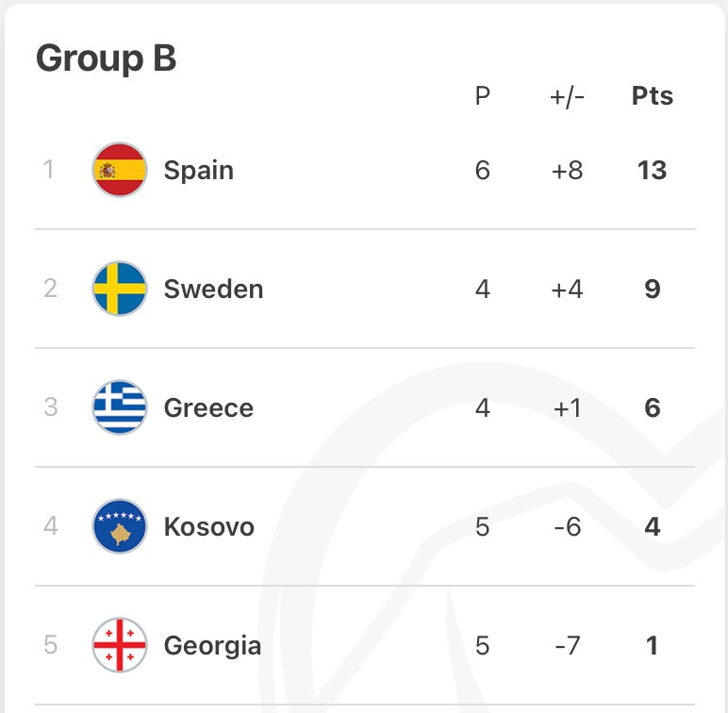
Task: Select the Greece team name
Action: 208,407
